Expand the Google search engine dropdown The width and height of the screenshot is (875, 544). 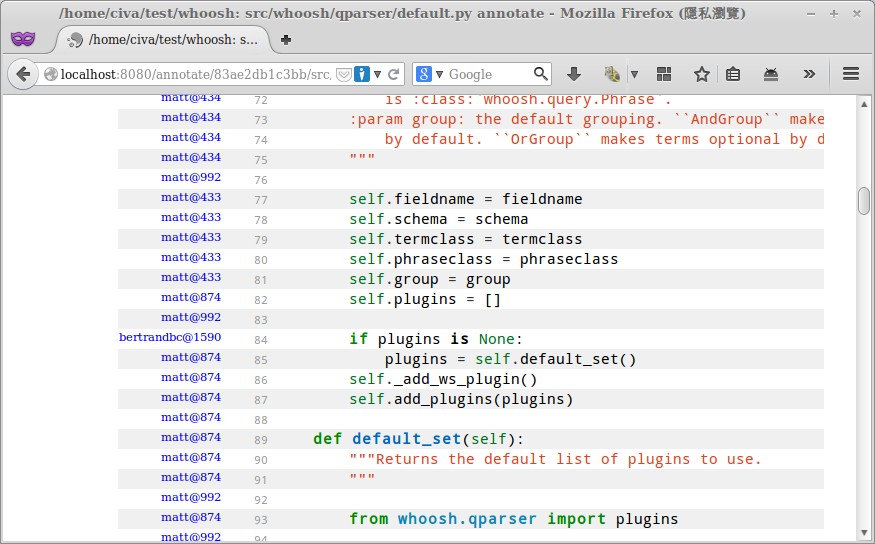click(x=429, y=74)
